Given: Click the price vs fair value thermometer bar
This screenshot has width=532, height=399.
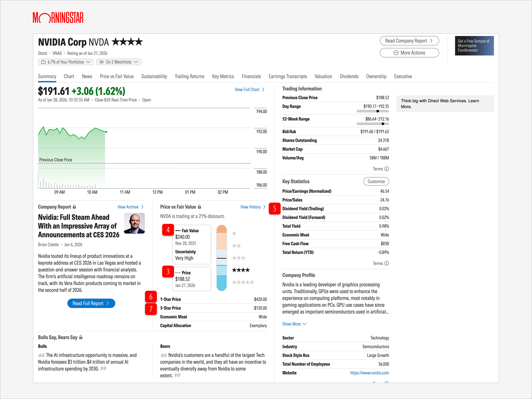Looking at the screenshot, I should coord(221,258).
